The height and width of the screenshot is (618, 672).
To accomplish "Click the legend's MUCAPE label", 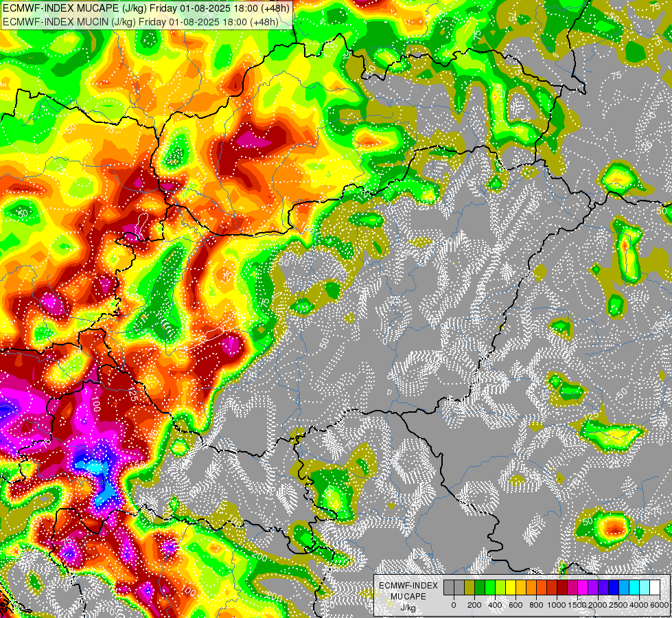I will [408, 597].
